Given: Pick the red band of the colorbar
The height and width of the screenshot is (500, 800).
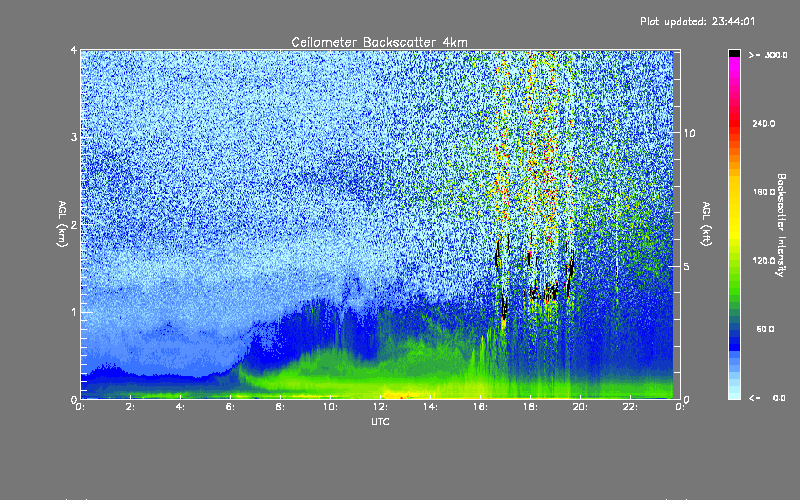Looking at the screenshot, I should (734, 122).
